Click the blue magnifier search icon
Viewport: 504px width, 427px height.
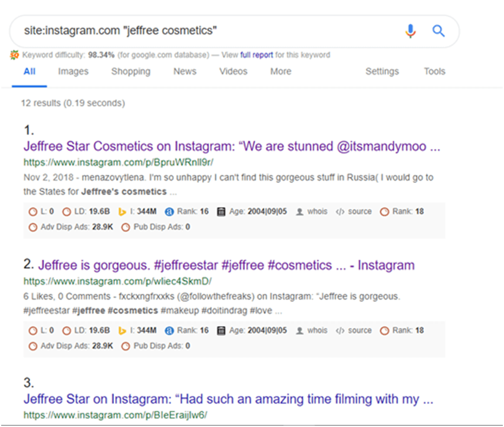[x=438, y=31]
